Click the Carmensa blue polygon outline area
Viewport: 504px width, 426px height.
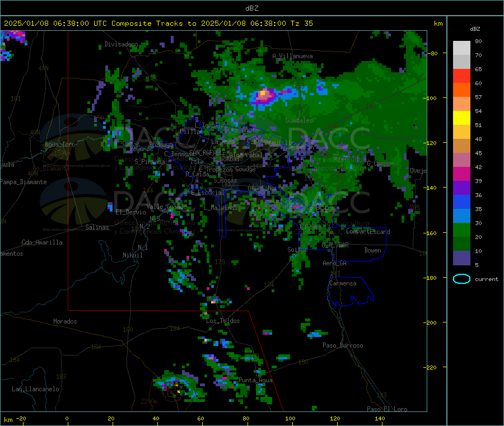point(351,291)
